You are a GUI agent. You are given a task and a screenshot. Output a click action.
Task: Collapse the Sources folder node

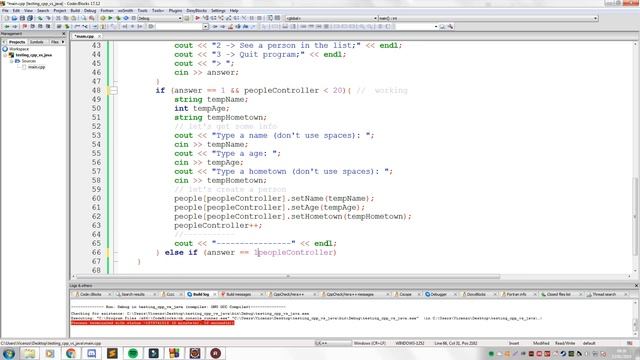click(x=12, y=61)
